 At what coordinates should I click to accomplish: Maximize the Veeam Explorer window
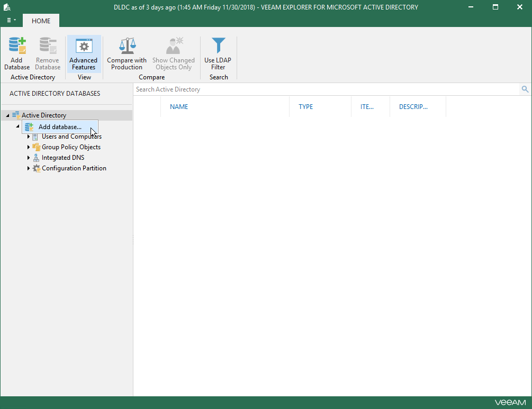coord(495,7)
